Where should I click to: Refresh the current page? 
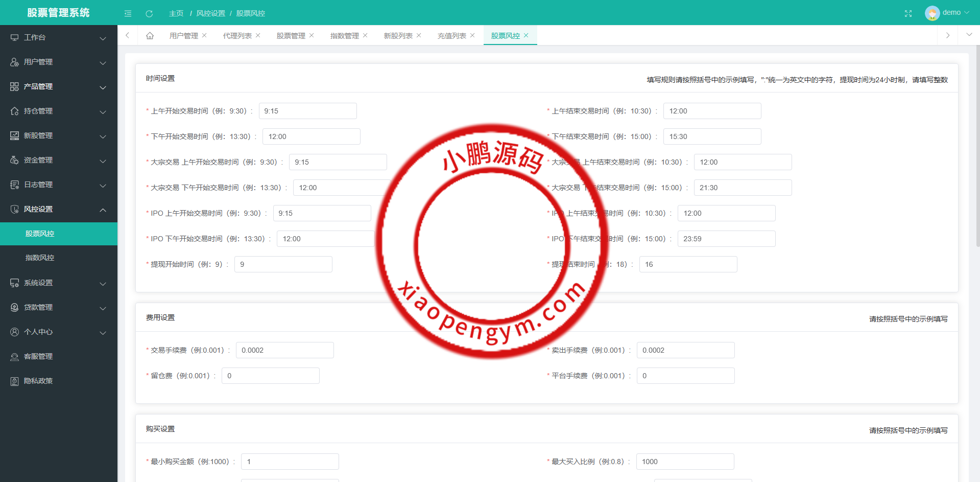149,13
